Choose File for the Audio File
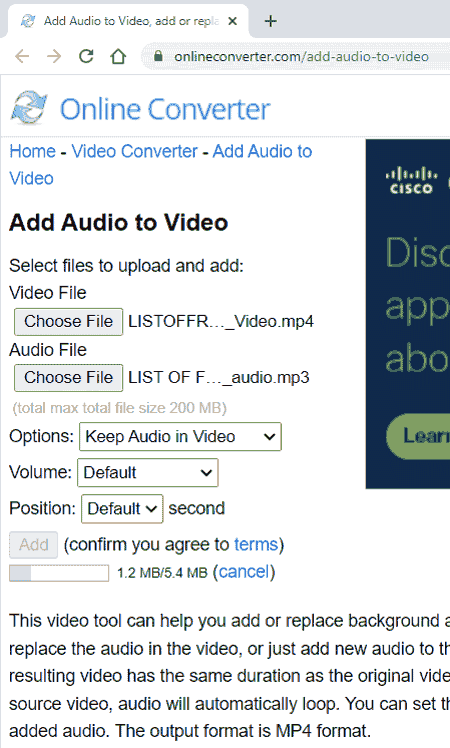Viewport: 450px width, 748px height. [68, 378]
